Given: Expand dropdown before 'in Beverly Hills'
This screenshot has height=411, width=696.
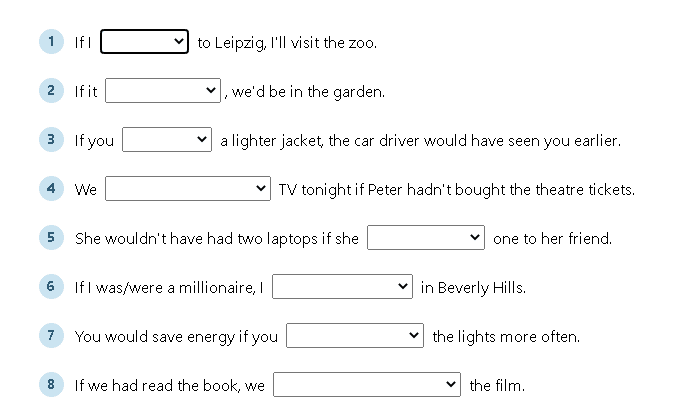Looking at the screenshot, I should (x=342, y=286).
